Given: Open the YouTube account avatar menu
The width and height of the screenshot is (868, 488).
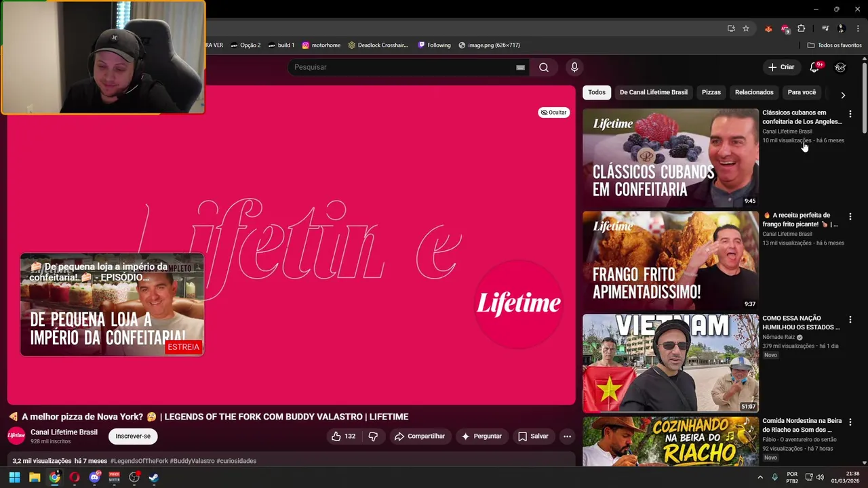Looking at the screenshot, I should (x=840, y=67).
